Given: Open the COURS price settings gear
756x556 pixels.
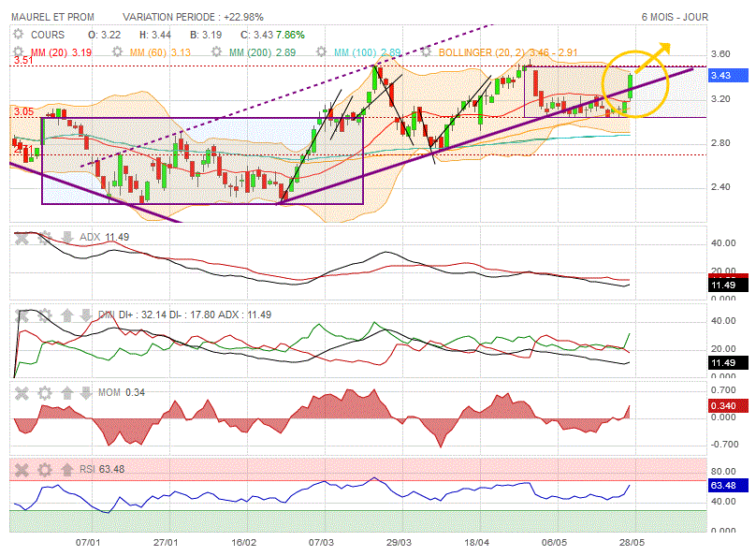Looking at the screenshot, I should pos(18,35).
